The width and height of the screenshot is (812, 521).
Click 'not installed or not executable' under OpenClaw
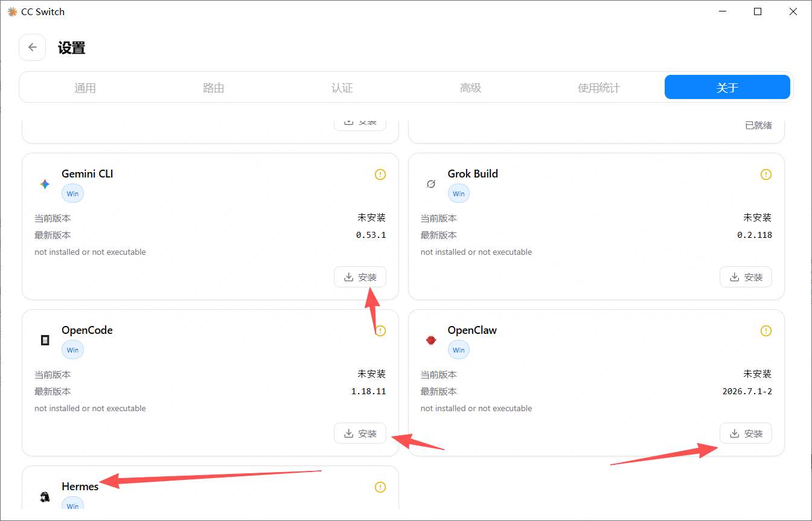476,408
